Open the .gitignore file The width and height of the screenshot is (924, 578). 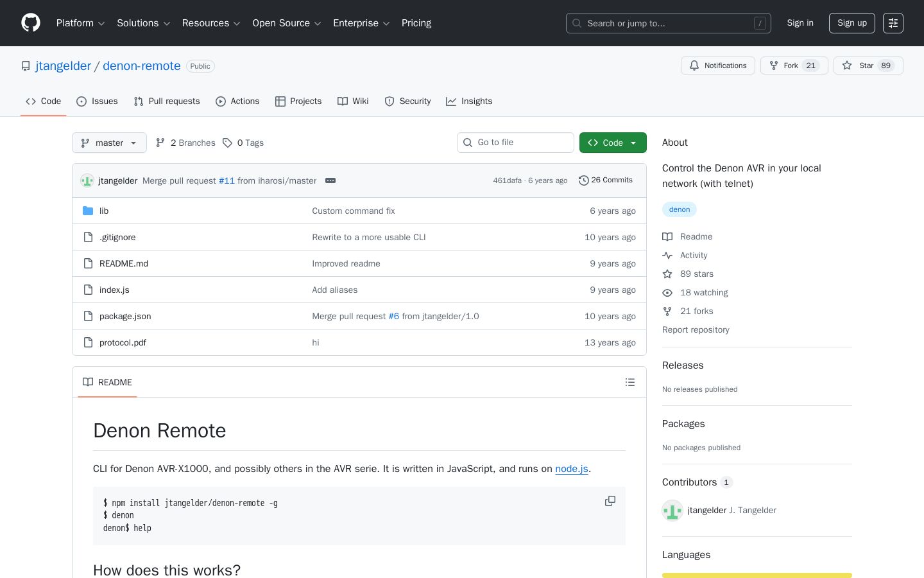coord(117,237)
